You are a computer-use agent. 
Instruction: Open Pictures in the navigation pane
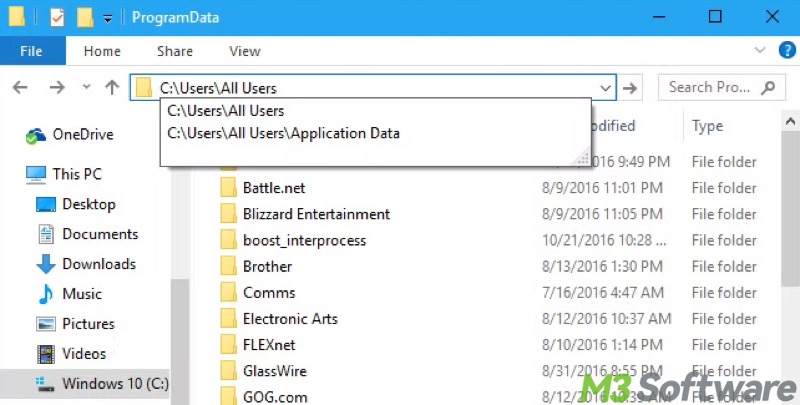(88, 324)
